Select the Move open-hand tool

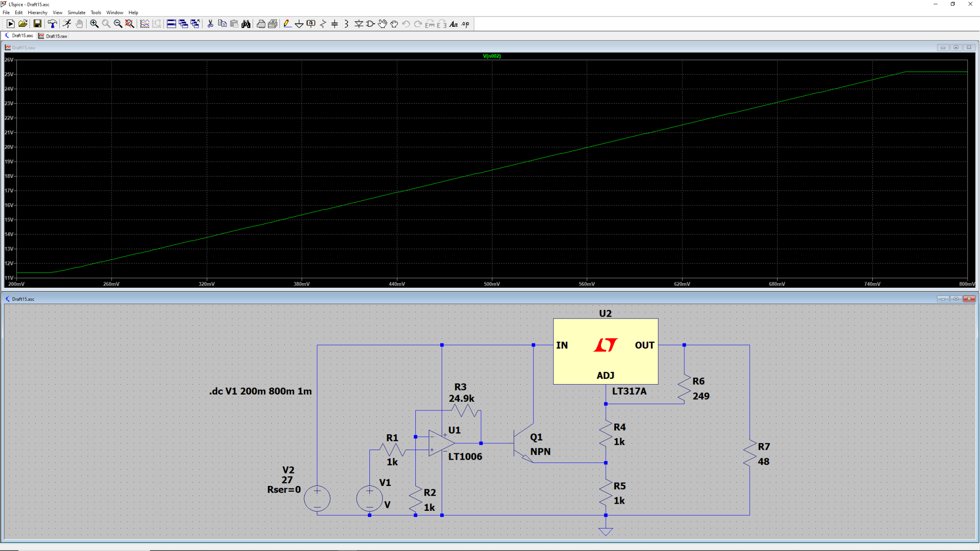(382, 24)
